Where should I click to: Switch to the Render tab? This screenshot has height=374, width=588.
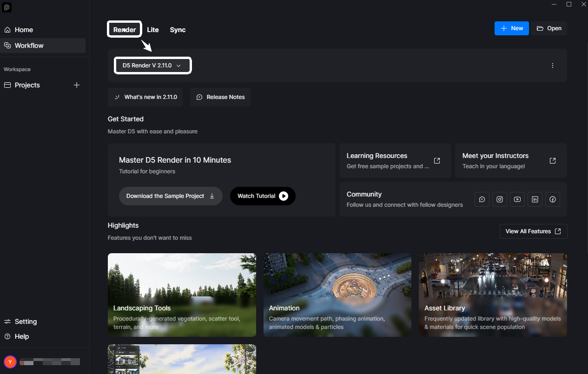125,30
